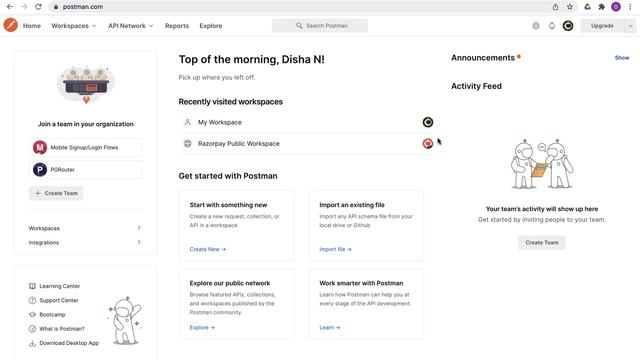Click the Upgrade button
The width and height of the screenshot is (640, 360).
coord(602,26)
